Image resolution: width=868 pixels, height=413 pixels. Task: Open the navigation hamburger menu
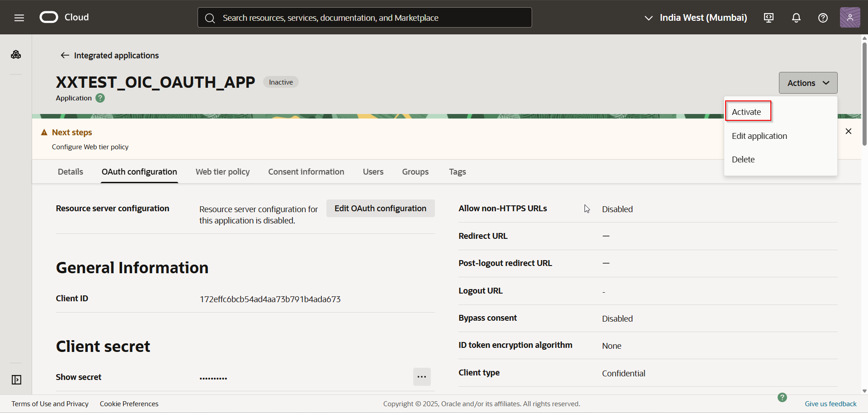19,18
